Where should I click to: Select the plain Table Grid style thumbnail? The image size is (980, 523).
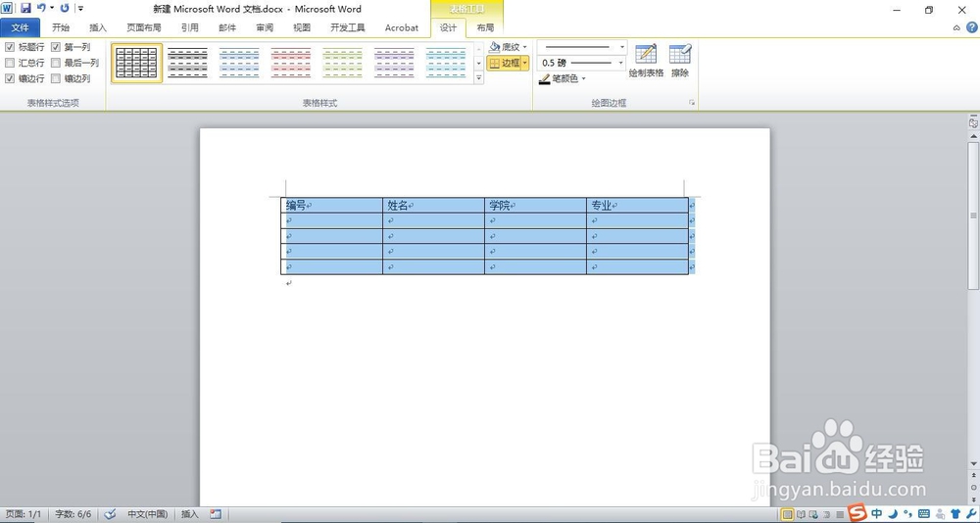click(x=137, y=63)
